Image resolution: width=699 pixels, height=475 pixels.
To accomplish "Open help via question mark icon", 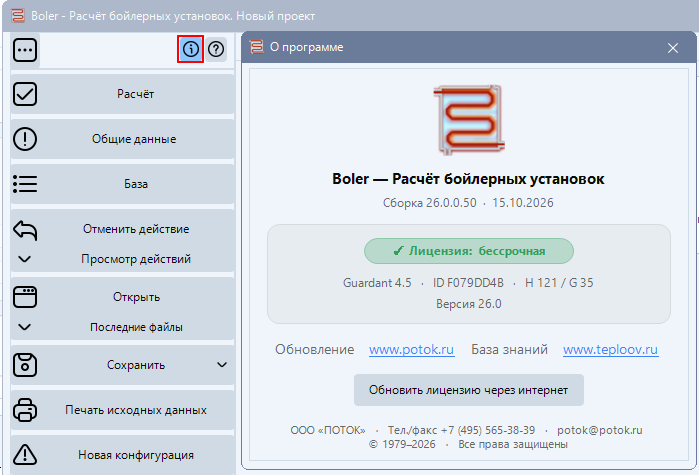I will point(216,49).
